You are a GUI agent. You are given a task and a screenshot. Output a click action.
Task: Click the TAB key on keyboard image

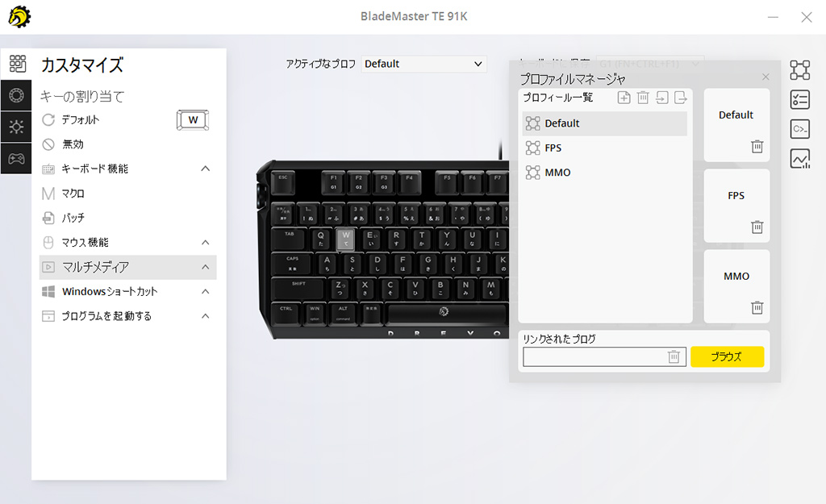tap(290, 239)
